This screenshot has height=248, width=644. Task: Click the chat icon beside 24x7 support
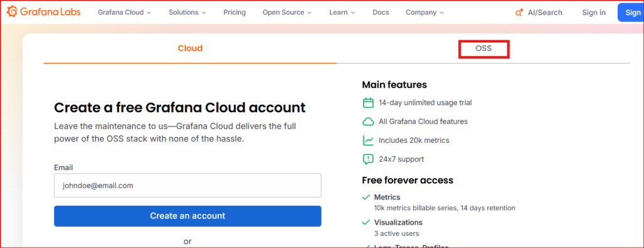(368, 159)
